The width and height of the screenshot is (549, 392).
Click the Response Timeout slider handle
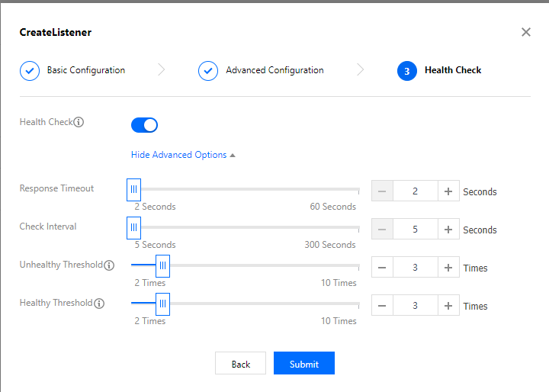click(133, 188)
